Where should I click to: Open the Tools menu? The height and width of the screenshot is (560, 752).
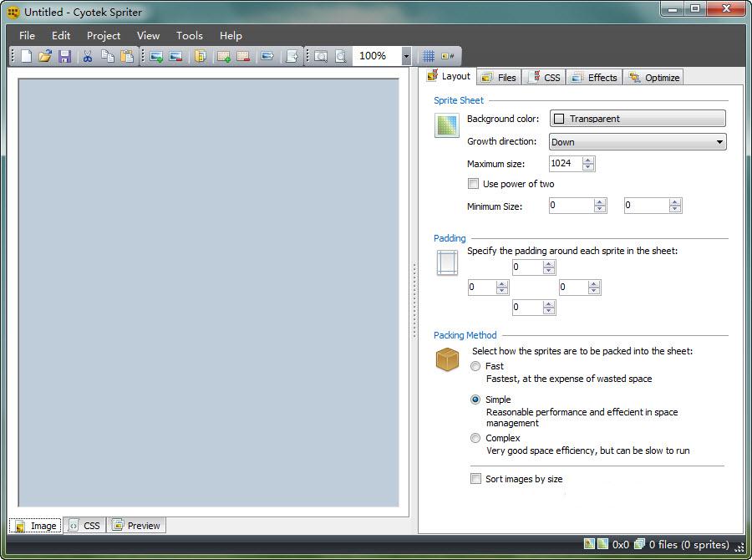[190, 35]
